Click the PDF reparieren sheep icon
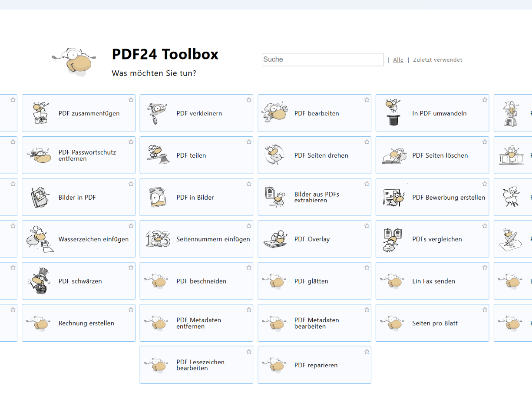Viewport: 532px width, 399px height. click(274, 366)
